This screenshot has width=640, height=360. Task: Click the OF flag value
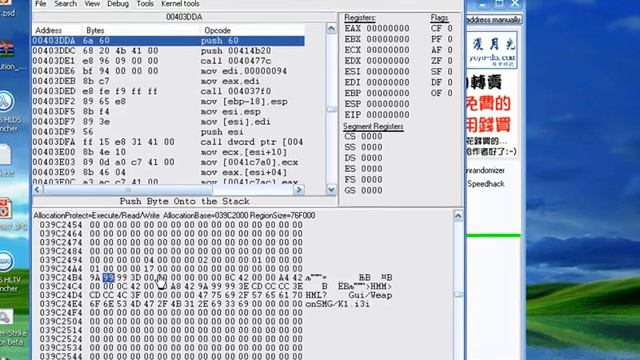click(x=450, y=93)
